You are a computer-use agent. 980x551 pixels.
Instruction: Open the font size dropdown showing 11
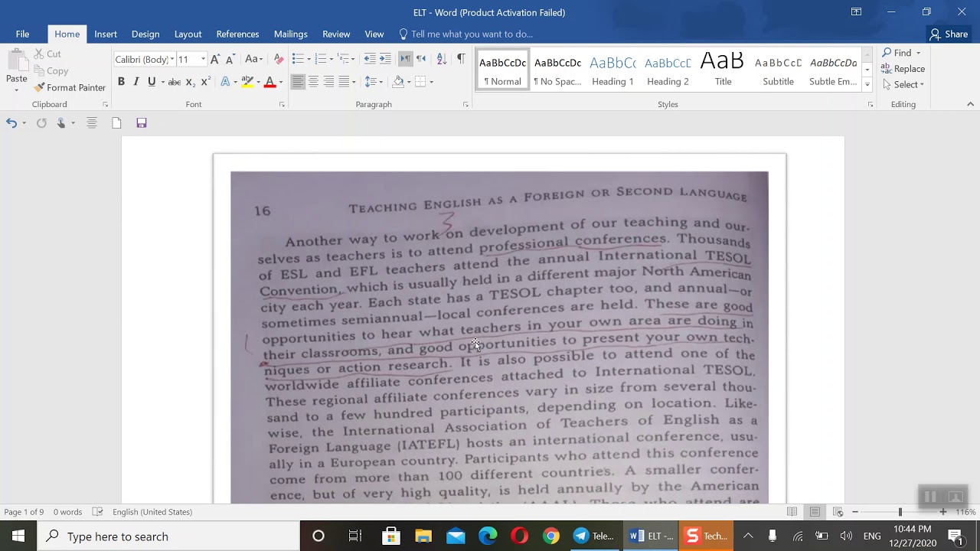203,60
